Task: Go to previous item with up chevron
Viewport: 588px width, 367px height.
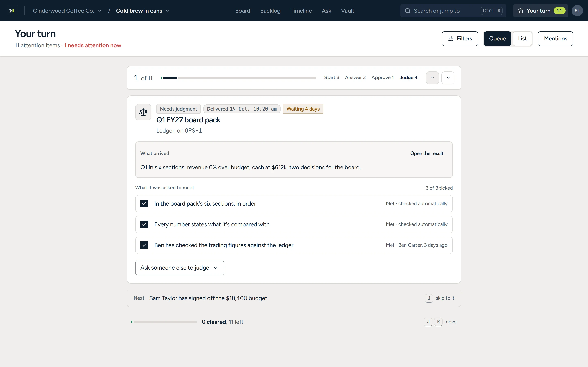Action: click(432, 78)
